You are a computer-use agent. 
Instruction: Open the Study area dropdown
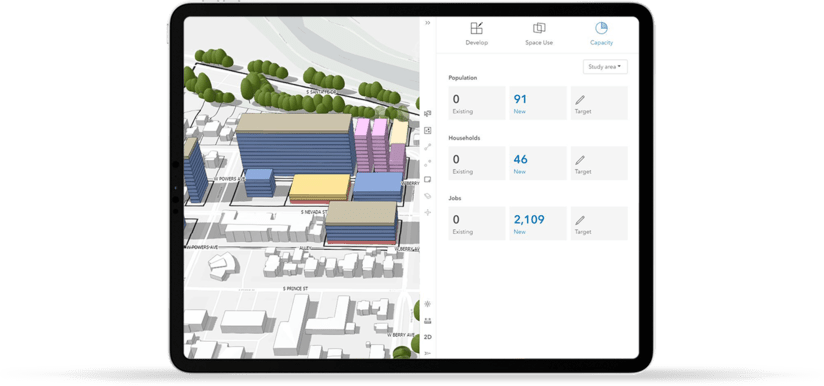click(605, 67)
